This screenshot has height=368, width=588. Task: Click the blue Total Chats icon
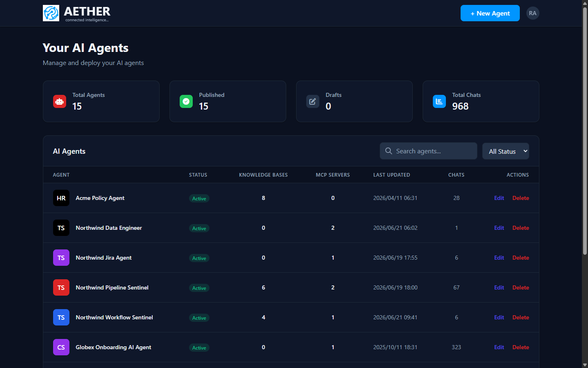439,101
